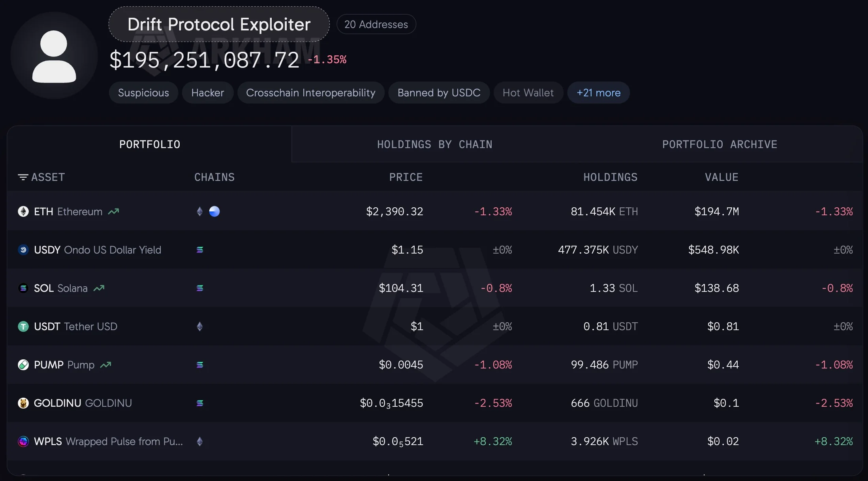Click Solana chain icon in SOL row

coord(200,288)
